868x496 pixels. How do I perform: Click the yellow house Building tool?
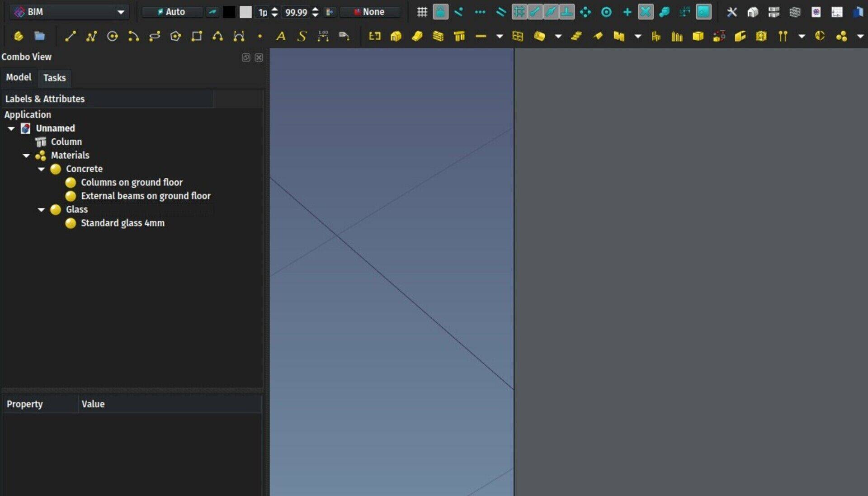coord(396,36)
